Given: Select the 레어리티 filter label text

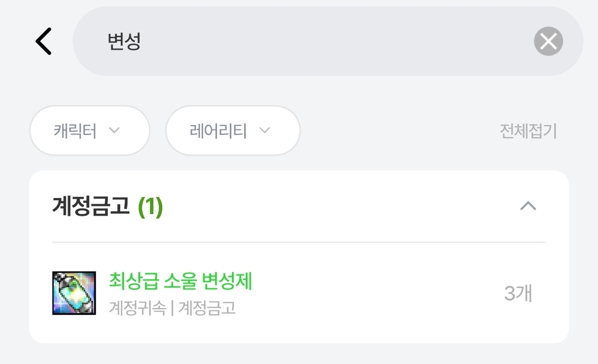Looking at the screenshot, I should coord(218,131).
